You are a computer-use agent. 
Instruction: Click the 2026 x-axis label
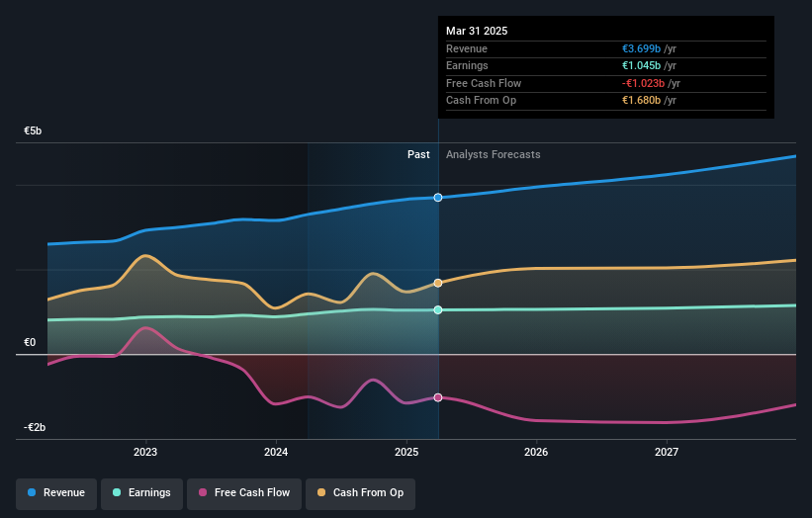(x=536, y=452)
